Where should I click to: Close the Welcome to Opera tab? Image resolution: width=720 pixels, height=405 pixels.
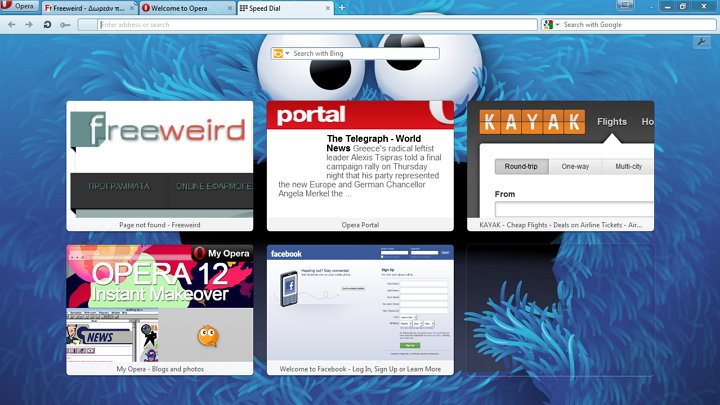pyautogui.click(x=230, y=8)
